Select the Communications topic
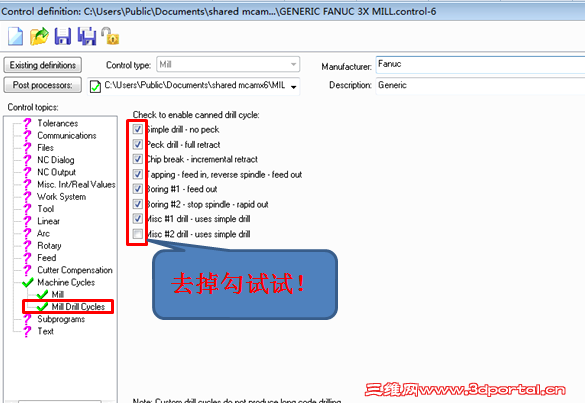 [67, 135]
